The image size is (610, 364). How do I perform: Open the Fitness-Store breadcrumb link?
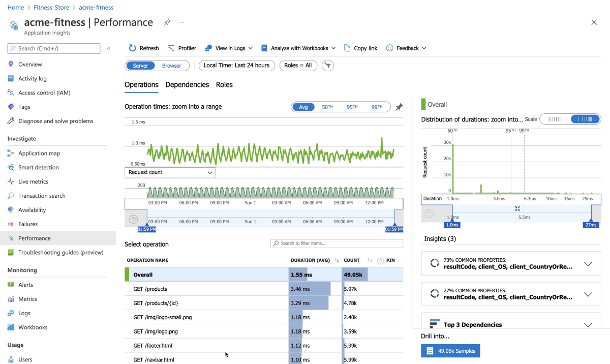coord(50,8)
